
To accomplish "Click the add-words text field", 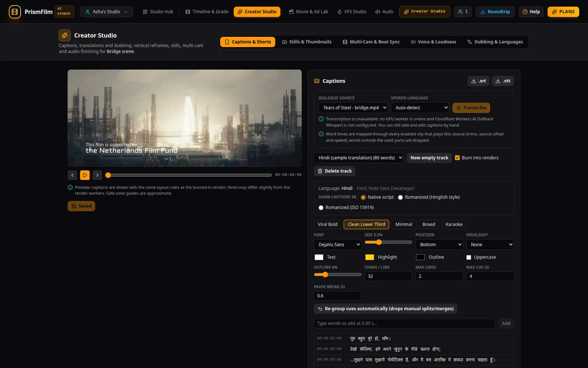I will tap(404, 323).
